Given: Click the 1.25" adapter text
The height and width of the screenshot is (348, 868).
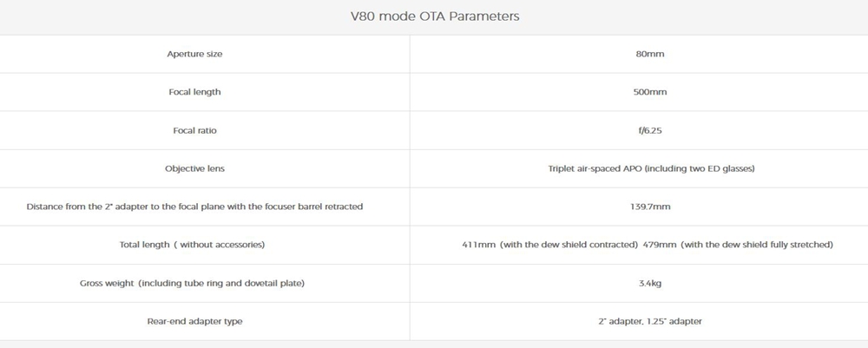Looking at the screenshot, I should coord(680,322).
